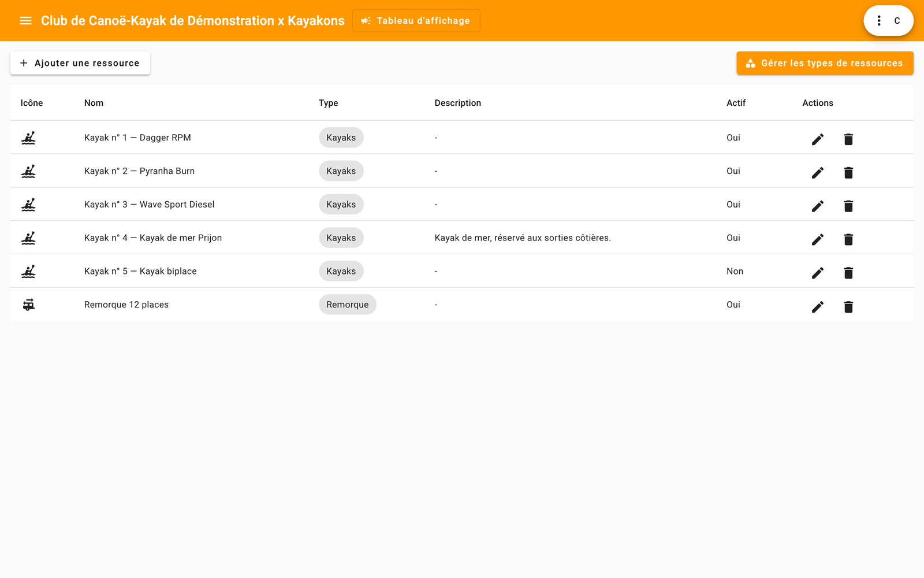
Task: Delete the Remorque 12 places resource
Action: click(848, 306)
